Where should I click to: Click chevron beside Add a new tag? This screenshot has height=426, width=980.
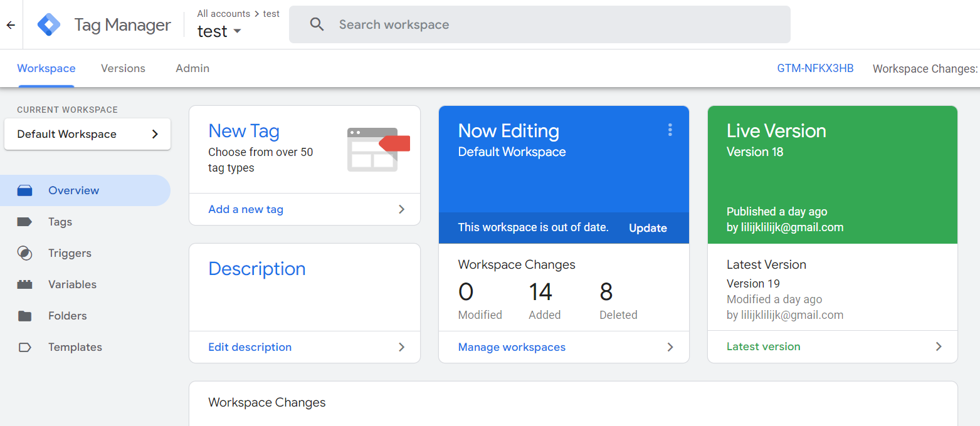(402, 209)
